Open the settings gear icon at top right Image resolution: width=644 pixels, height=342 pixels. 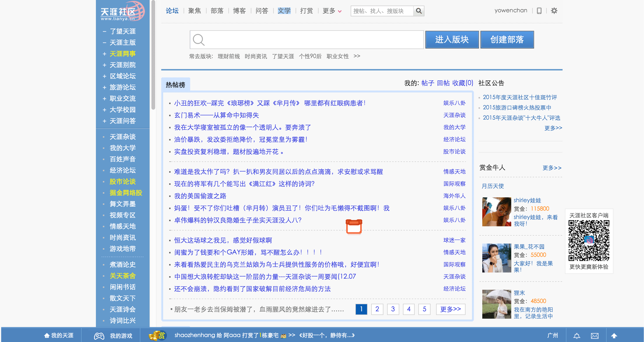tap(554, 11)
